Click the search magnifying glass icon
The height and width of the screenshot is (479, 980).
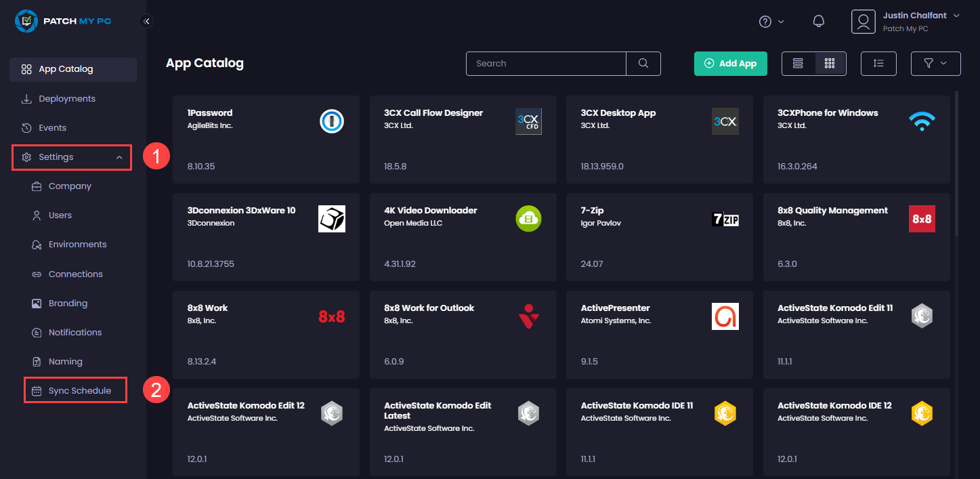pos(642,63)
